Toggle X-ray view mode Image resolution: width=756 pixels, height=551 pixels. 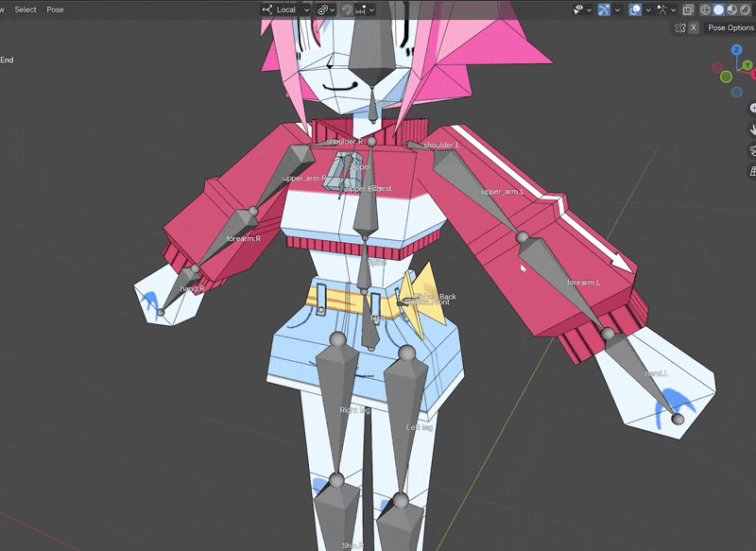687,9
